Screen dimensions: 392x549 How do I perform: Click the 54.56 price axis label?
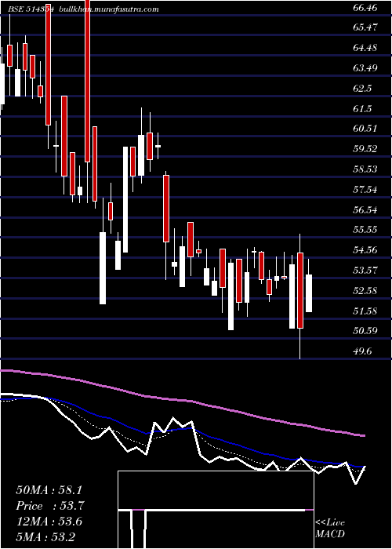pos(365,250)
